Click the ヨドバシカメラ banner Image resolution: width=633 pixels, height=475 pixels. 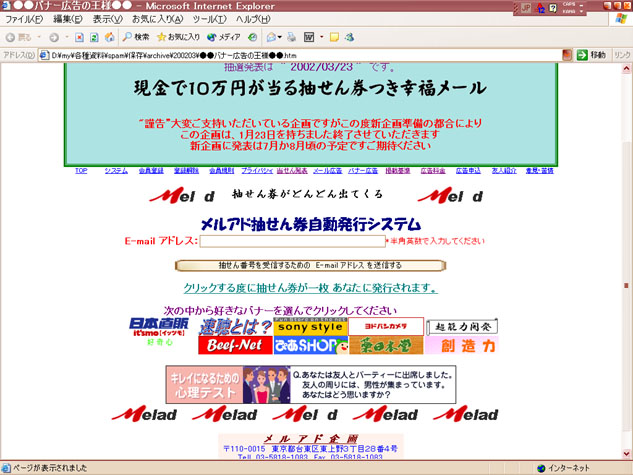[386, 326]
